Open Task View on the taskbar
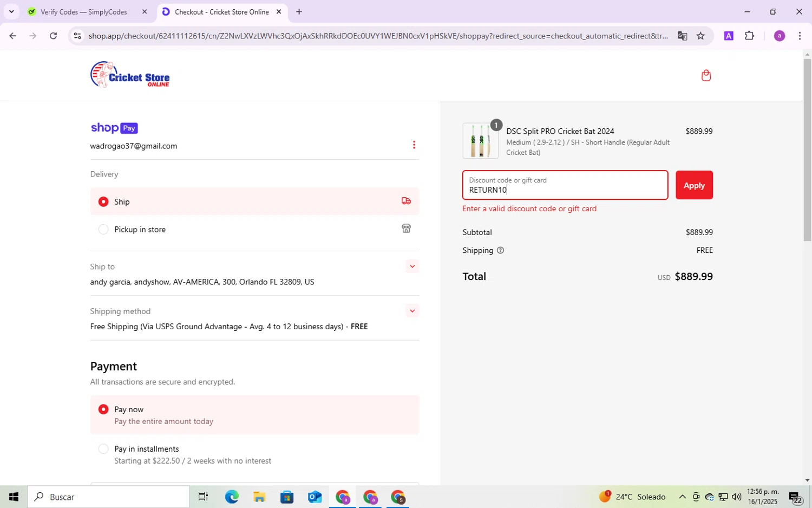 pyautogui.click(x=204, y=497)
